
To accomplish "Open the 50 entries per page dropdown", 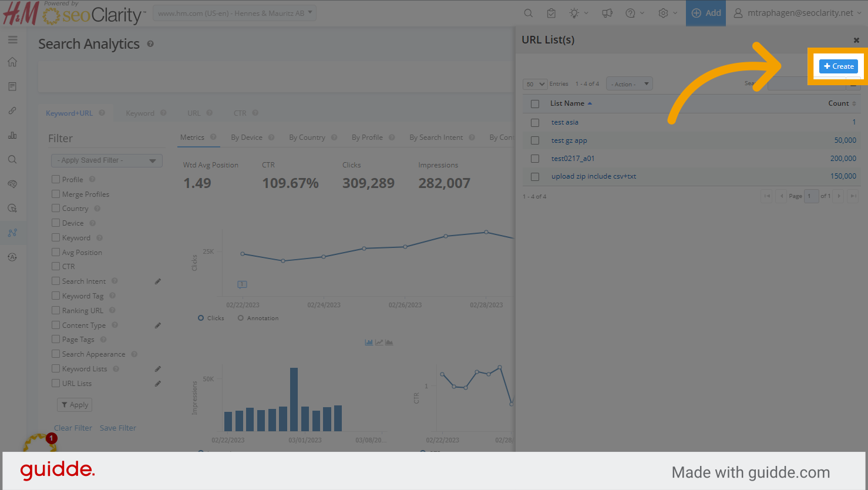I will [x=534, y=84].
